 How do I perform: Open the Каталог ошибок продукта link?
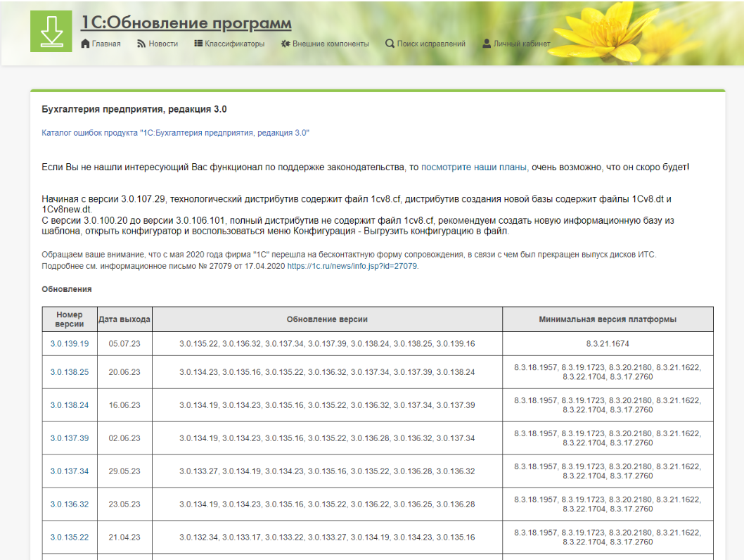[175, 133]
